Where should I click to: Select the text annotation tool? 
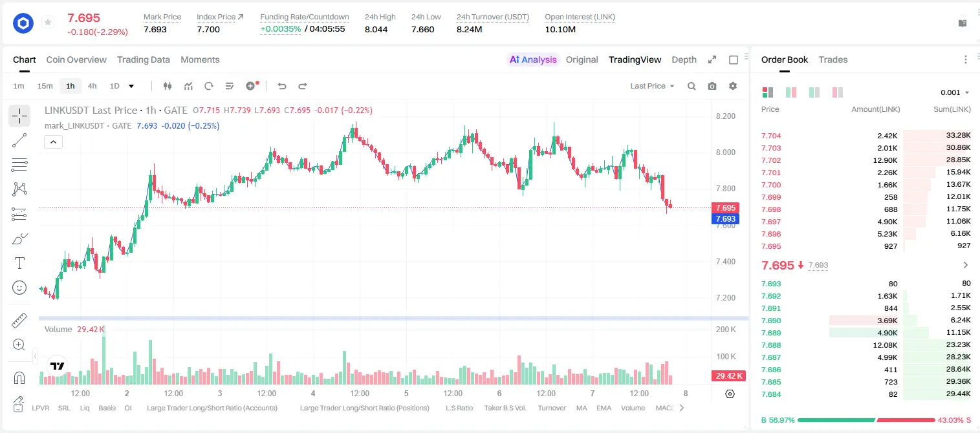tap(19, 263)
